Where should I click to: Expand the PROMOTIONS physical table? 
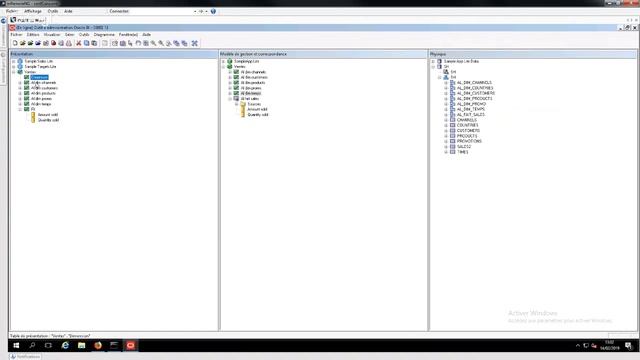click(446, 141)
